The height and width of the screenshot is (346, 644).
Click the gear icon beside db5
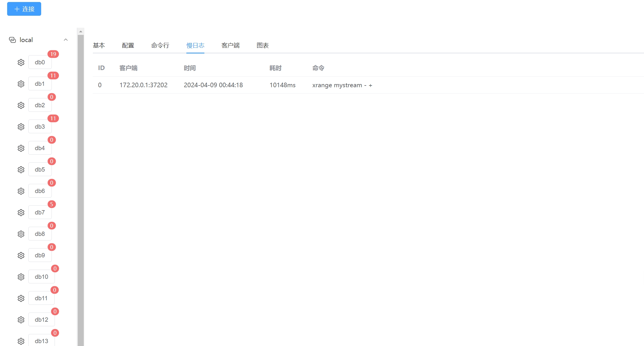[x=21, y=170]
